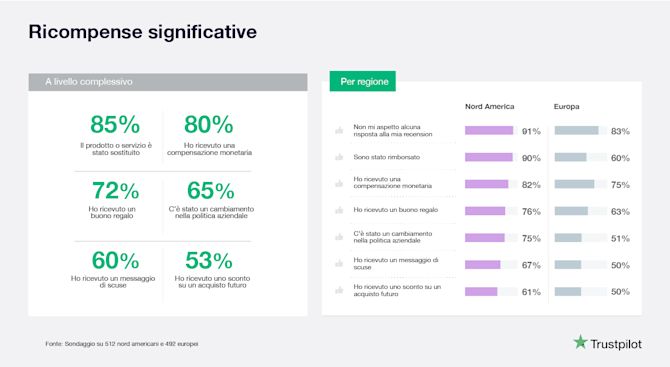
Task: Click the green Trustpilot star logo
Action: (580, 342)
